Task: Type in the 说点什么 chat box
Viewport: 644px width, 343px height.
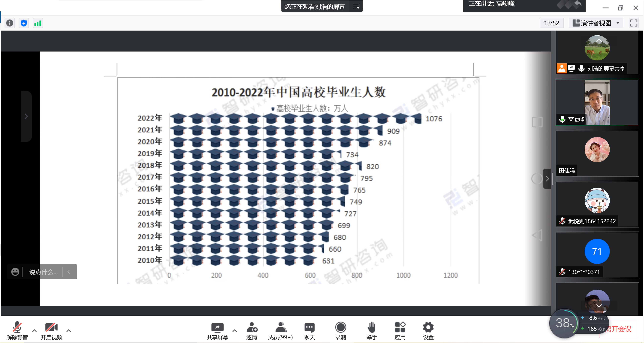Action: (x=43, y=272)
